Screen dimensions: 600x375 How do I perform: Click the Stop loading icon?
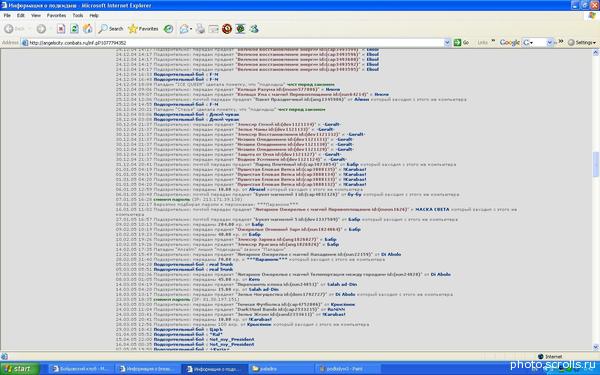(61, 29)
